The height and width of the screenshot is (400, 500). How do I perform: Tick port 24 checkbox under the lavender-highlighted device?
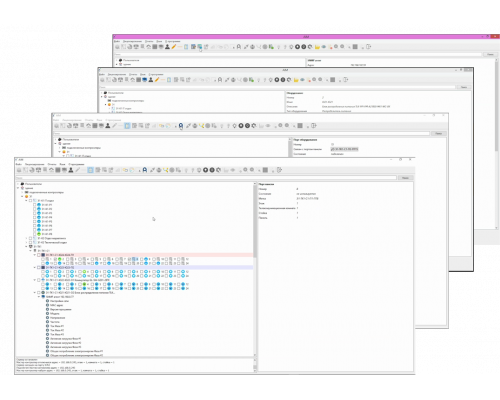[x=179, y=276]
